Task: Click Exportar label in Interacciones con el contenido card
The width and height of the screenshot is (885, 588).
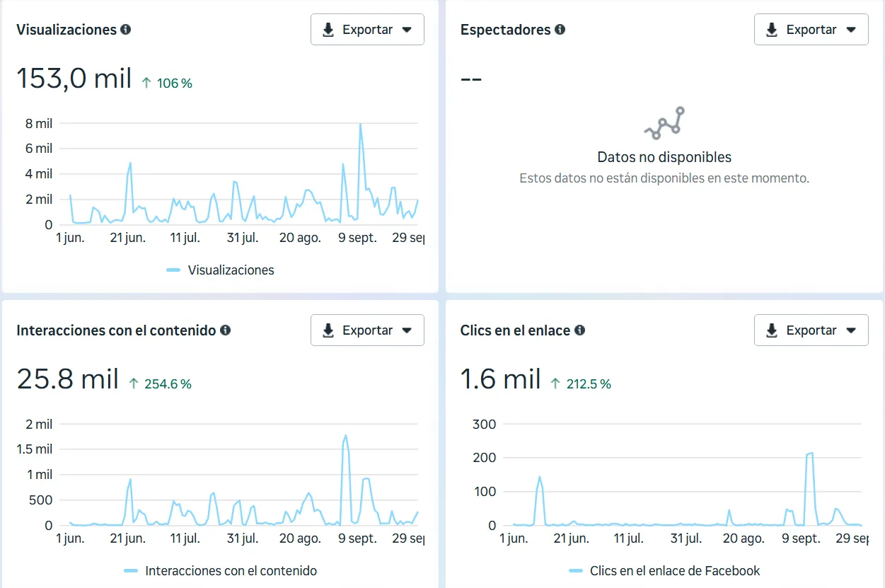Action: click(368, 330)
